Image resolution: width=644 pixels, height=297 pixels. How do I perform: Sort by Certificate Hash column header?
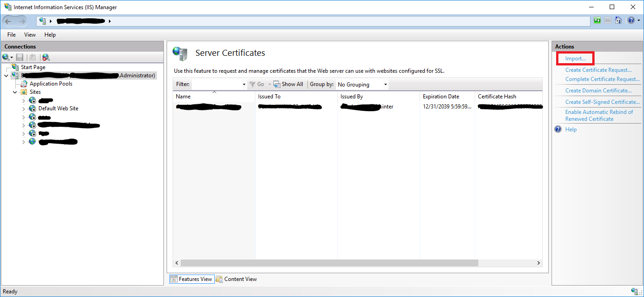coord(509,97)
